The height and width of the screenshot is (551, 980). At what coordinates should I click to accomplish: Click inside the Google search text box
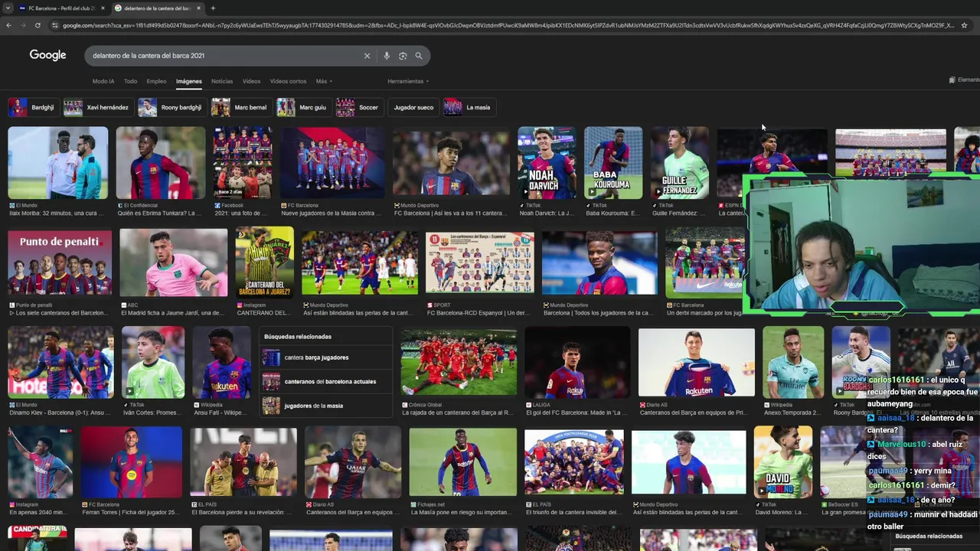(x=222, y=56)
